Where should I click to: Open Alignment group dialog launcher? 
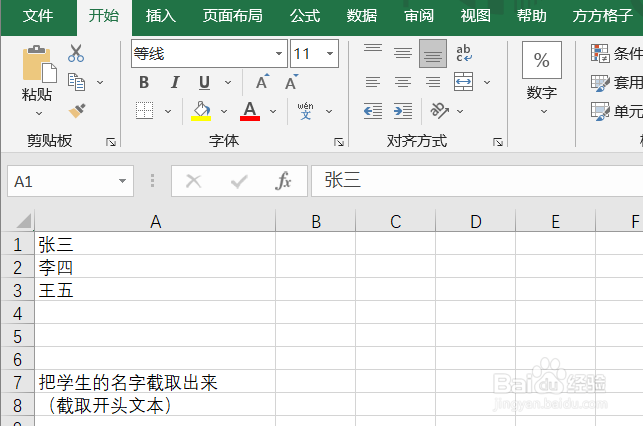498,142
